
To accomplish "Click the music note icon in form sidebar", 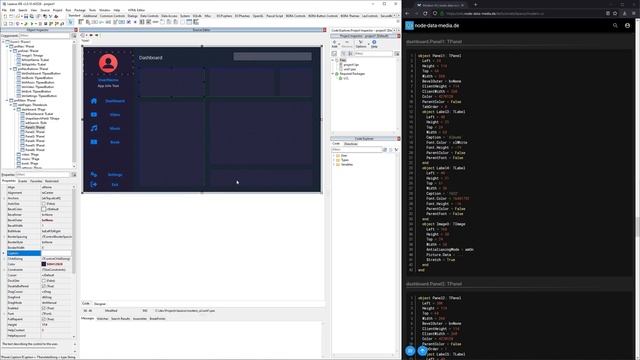I will click(94, 128).
